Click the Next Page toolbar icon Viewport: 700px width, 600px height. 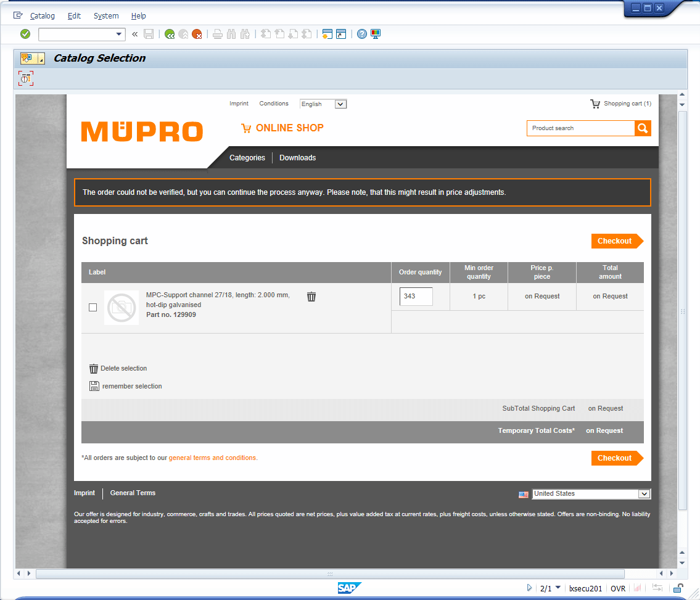[293, 34]
